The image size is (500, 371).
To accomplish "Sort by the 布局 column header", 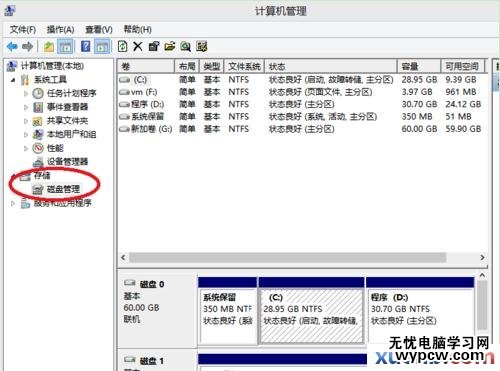I will 187,66.
